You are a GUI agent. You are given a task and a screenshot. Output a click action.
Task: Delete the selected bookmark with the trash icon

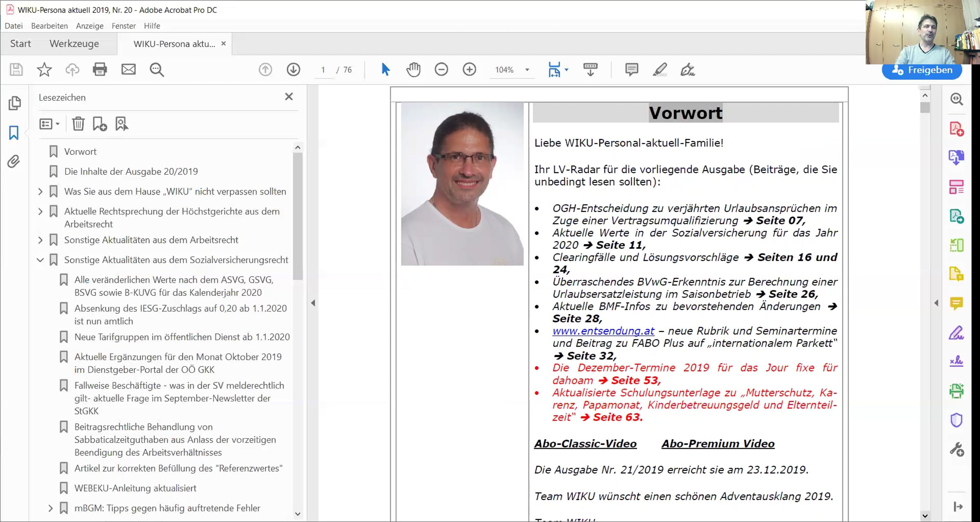(78, 124)
